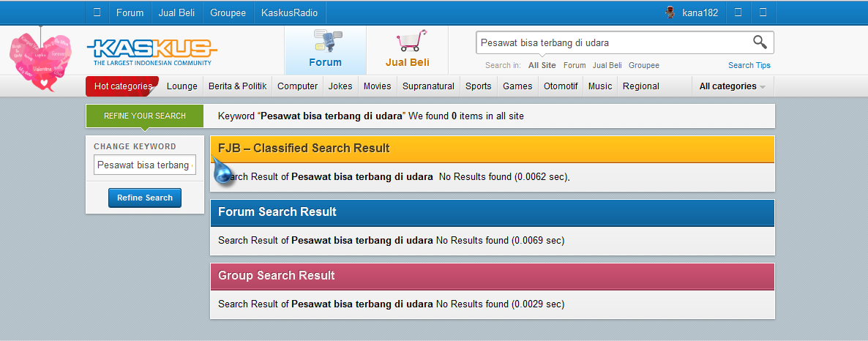Screen dimensions: 868x341
Task: Open the Search Tips link
Action: click(749, 65)
